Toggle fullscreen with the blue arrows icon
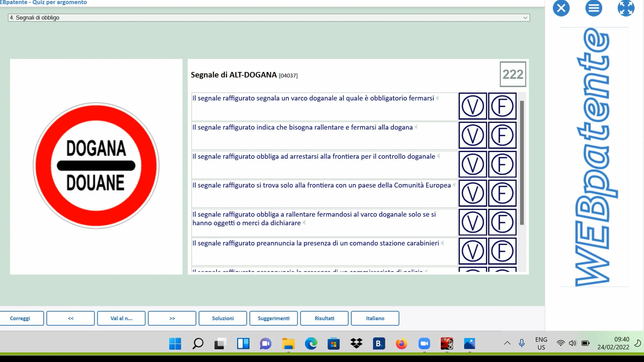The width and height of the screenshot is (644, 362). (626, 8)
